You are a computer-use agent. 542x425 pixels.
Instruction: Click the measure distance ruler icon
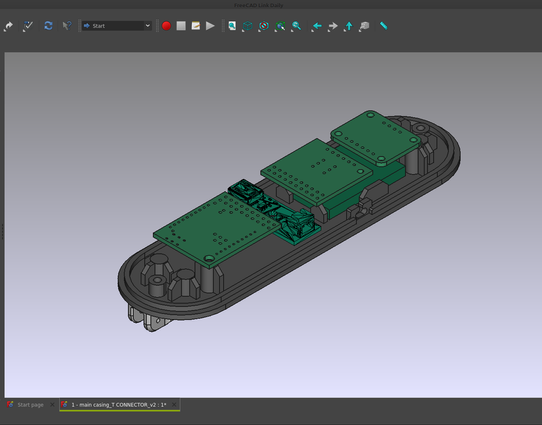[x=384, y=26]
